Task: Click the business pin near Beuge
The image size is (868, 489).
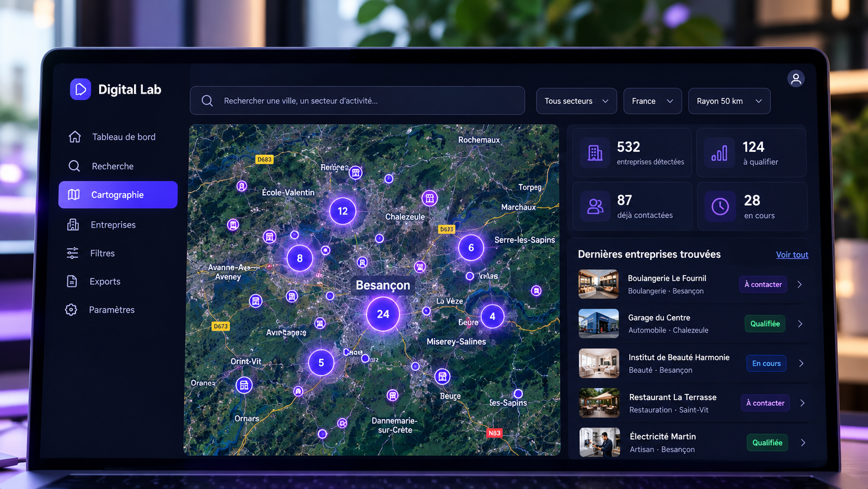Action: 442,377
